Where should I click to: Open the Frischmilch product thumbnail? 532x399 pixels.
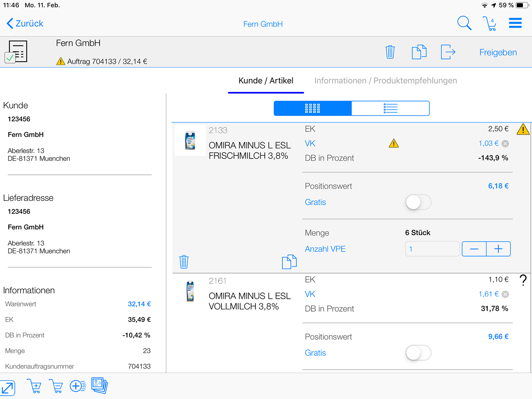[x=190, y=141]
